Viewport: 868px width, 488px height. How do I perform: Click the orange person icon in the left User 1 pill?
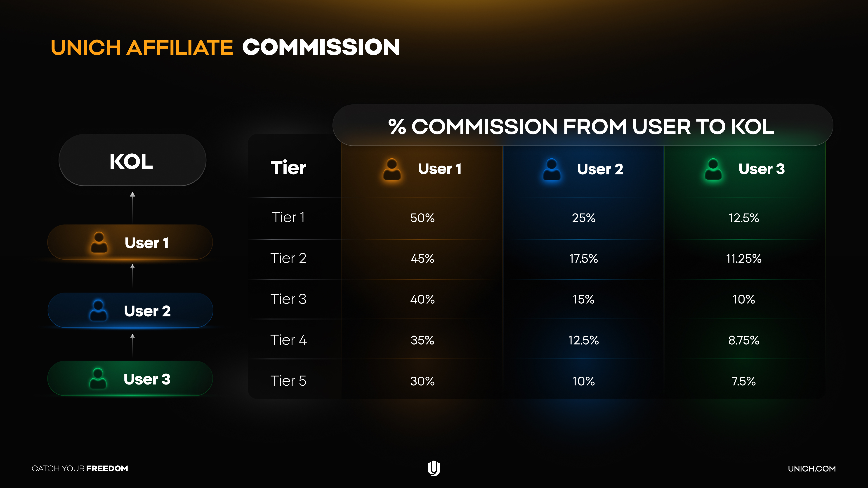click(x=99, y=242)
